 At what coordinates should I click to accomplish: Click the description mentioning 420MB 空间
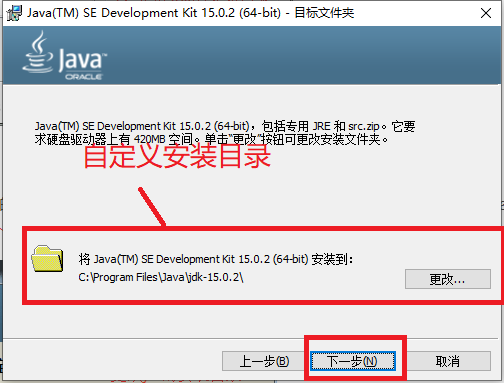pos(225,133)
